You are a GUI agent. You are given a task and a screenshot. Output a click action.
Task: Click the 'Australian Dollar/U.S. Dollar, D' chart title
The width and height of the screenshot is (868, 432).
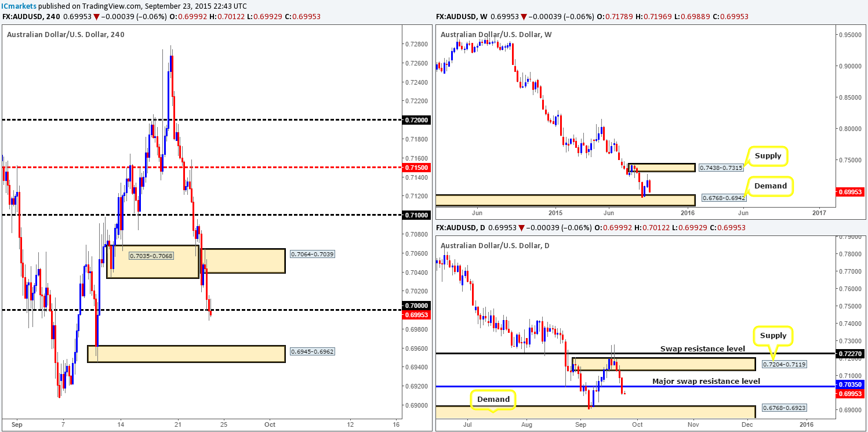click(496, 246)
